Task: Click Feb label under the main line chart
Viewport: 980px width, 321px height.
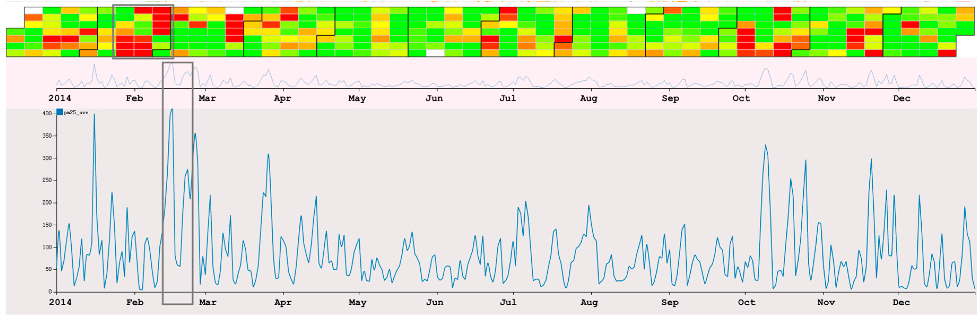Action: tap(135, 302)
